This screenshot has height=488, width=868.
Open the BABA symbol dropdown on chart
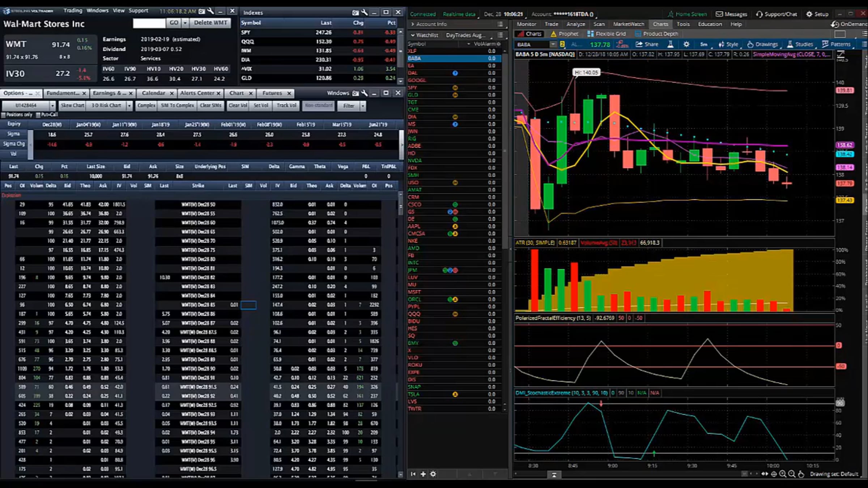coord(553,44)
